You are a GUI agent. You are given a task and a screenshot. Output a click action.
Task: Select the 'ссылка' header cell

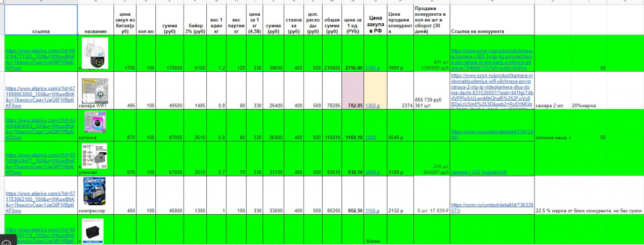pyautogui.click(x=41, y=20)
